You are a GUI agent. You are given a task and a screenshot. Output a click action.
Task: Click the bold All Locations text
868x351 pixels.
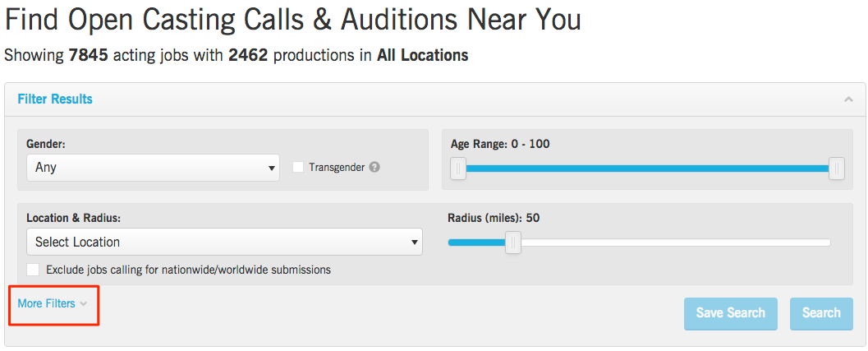[x=423, y=56]
